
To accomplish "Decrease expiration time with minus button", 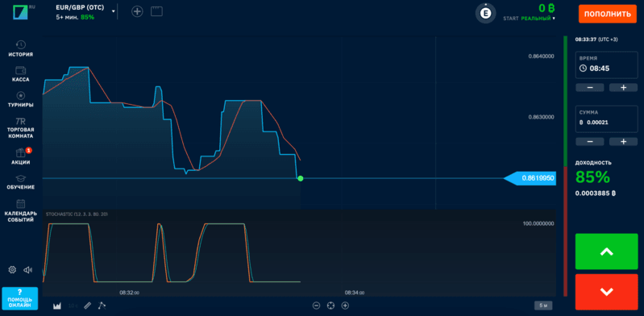I will [x=590, y=88].
